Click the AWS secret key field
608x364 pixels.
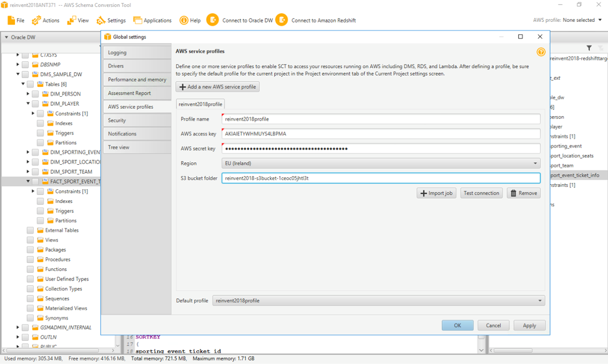pos(381,149)
